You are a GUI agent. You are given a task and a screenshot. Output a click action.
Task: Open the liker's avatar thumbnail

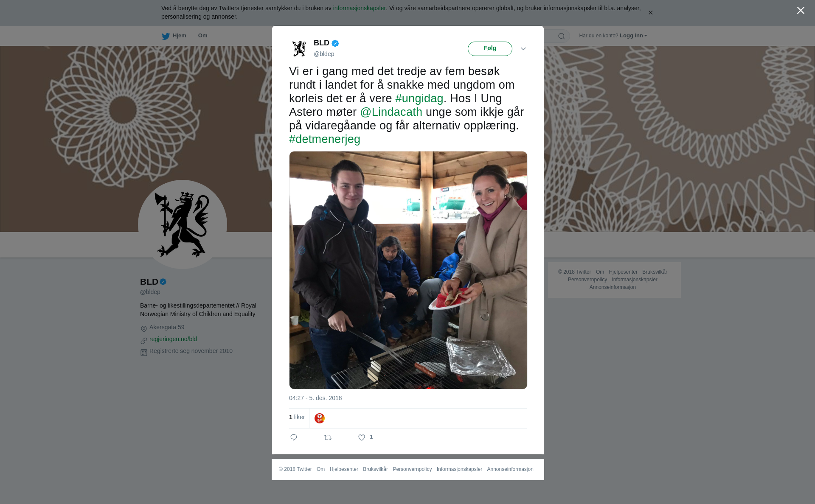[320, 418]
